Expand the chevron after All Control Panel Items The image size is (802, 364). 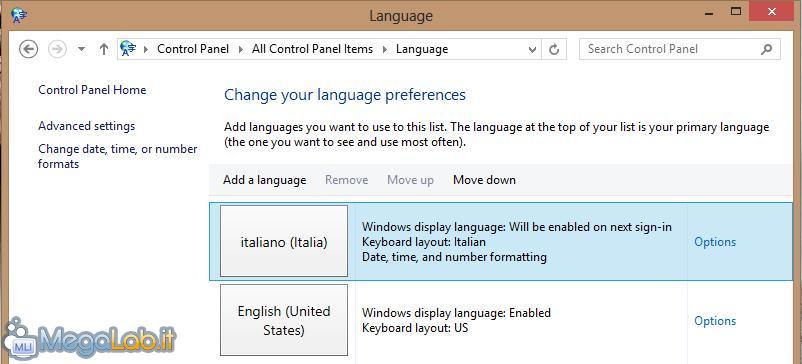coord(384,49)
